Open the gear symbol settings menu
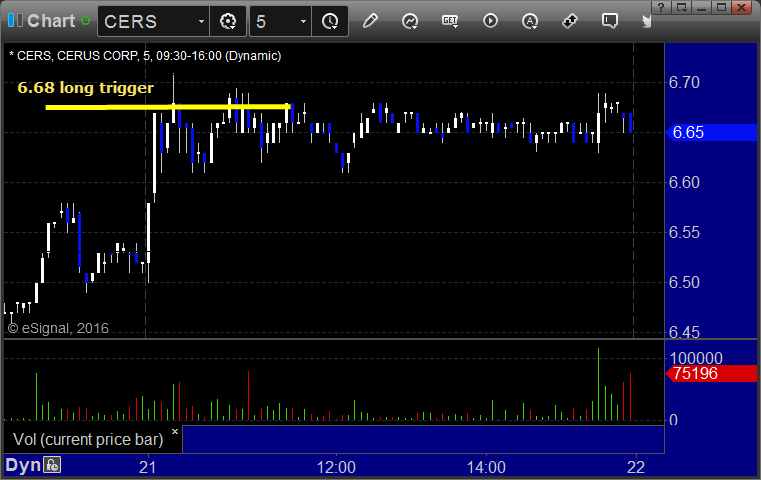 tap(228, 21)
